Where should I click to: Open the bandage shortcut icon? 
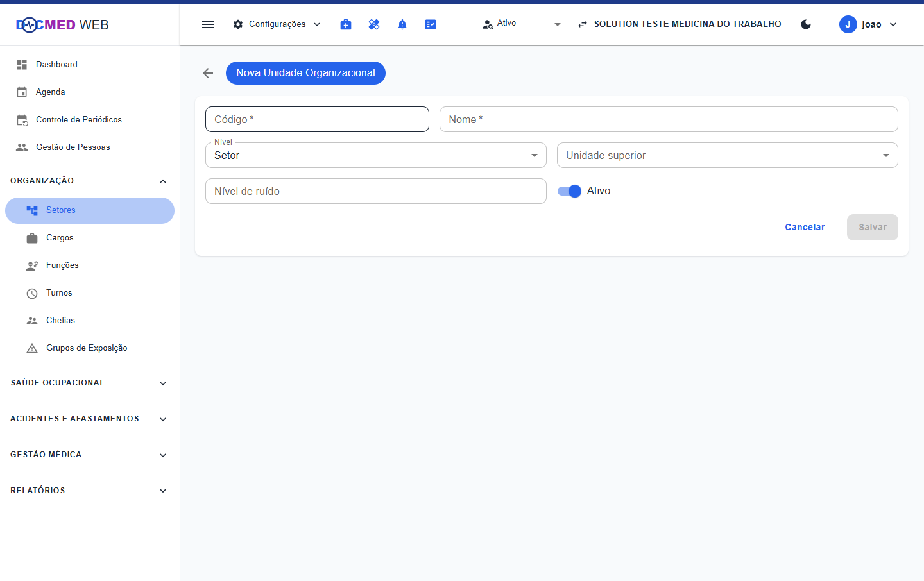click(374, 24)
